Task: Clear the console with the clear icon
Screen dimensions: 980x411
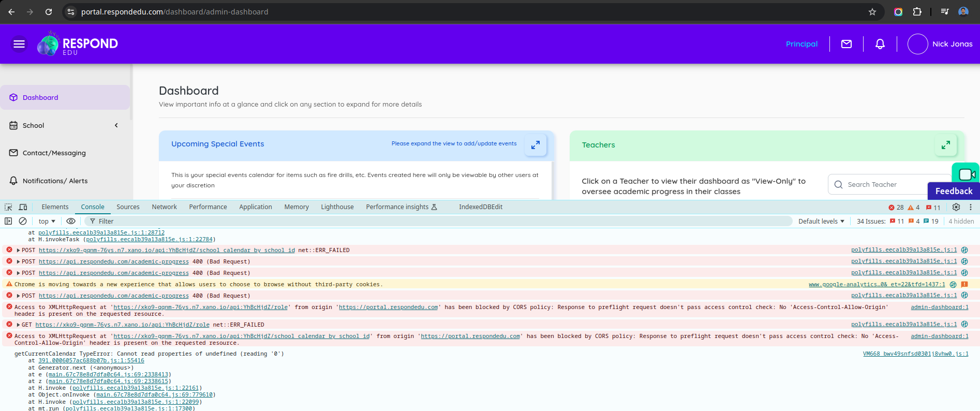Action: click(23, 221)
